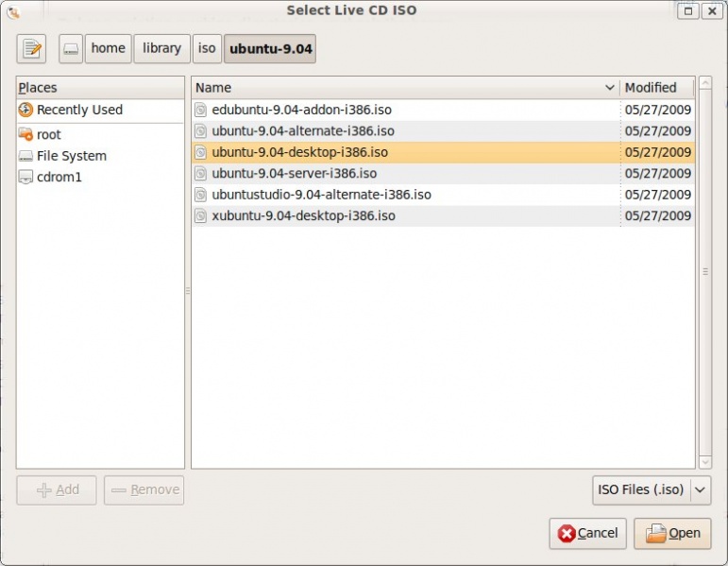Open the ISO Files (.iso) filter dropdown

pyautogui.click(x=651, y=489)
